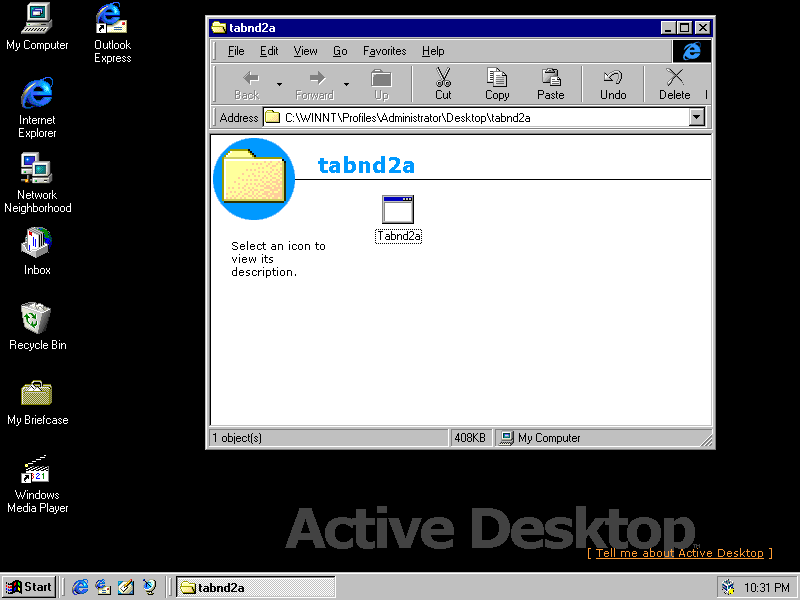Click tabnd2a taskbar button
The width and height of the screenshot is (800, 600).
tap(256, 587)
